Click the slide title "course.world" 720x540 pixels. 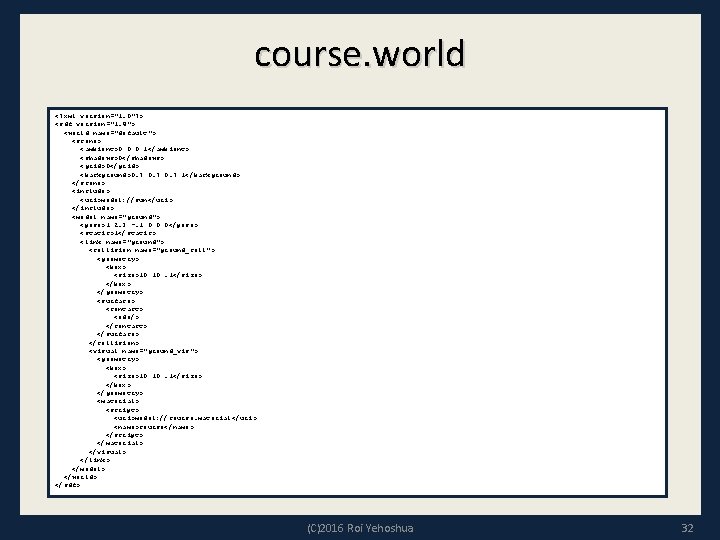tap(360, 53)
